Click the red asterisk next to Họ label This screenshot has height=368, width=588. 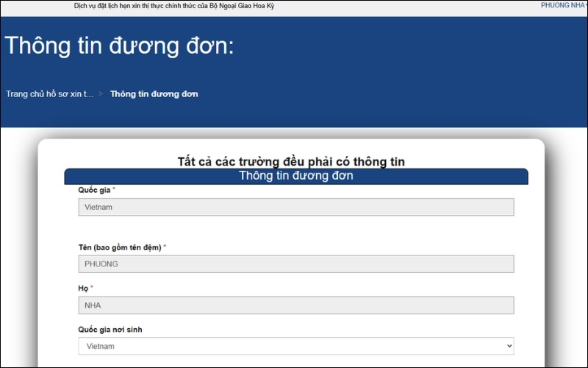(x=92, y=288)
